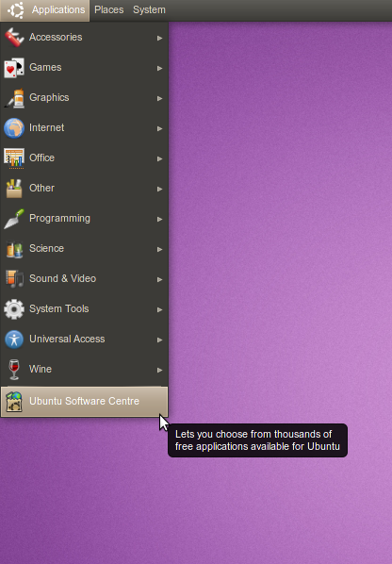Click the Universal Access figure icon
The width and height of the screenshot is (392, 564).
[14, 340]
